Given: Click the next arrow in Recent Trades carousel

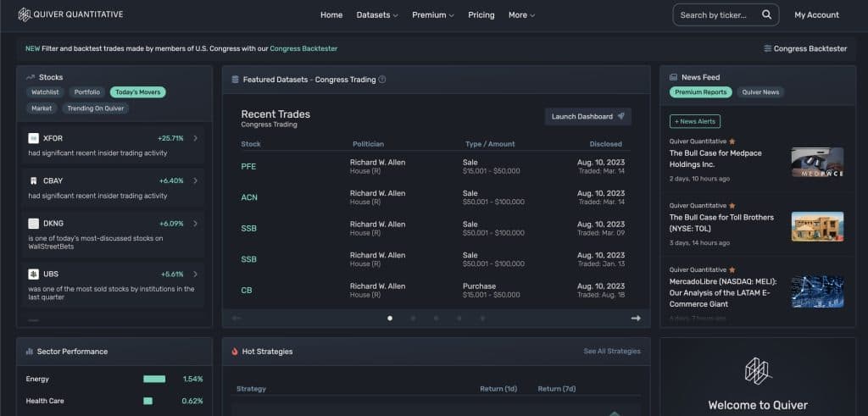Looking at the screenshot, I should (x=636, y=318).
